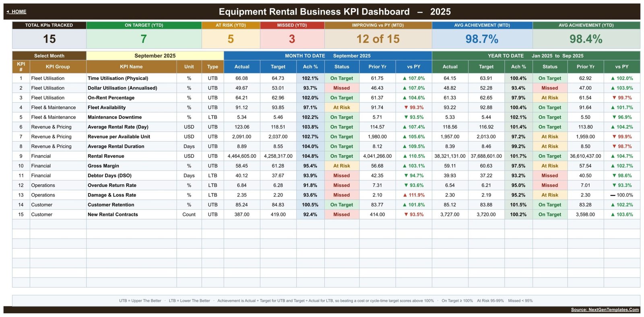The height and width of the screenshot is (317, 644).
Task: Open the September 2025 month selector
Action: tap(155, 56)
